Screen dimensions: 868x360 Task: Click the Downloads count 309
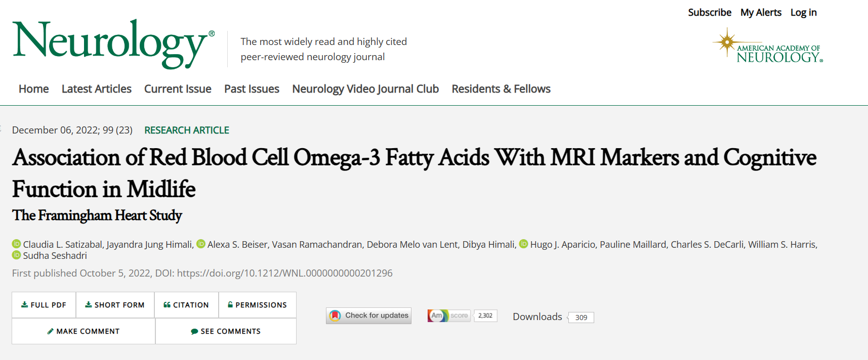click(x=581, y=318)
